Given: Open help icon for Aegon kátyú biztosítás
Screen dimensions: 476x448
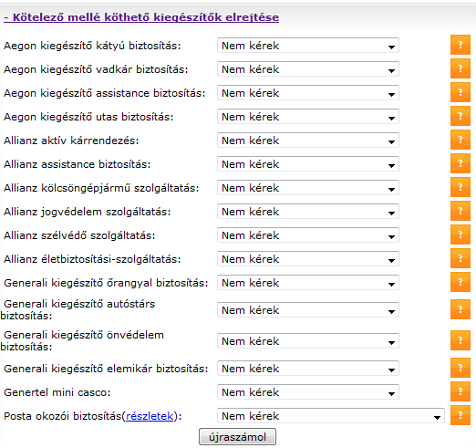Looking at the screenshot, I should tap(460, 45).
